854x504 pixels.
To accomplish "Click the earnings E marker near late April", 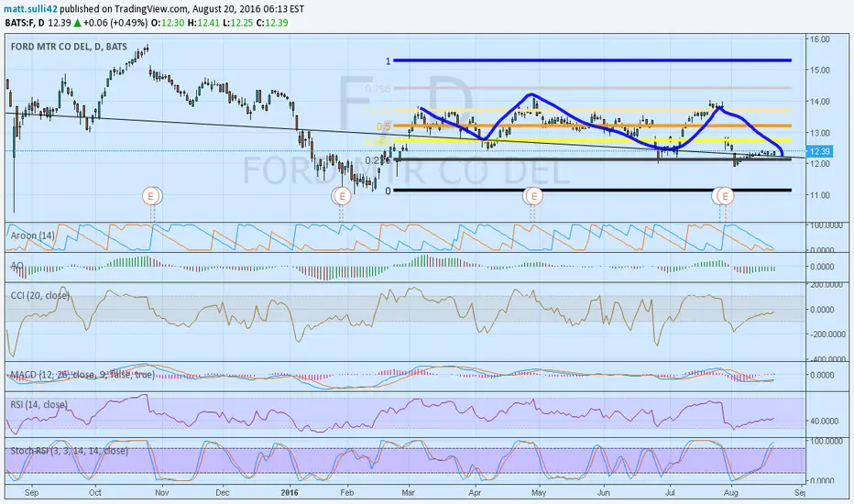I will pyautogui.click(x=533, y=195).
